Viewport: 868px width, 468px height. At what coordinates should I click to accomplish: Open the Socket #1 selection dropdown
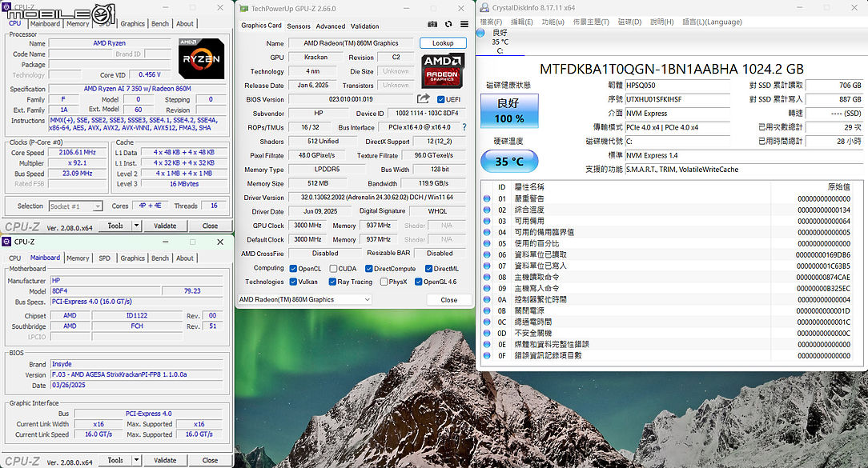(75, 206)
